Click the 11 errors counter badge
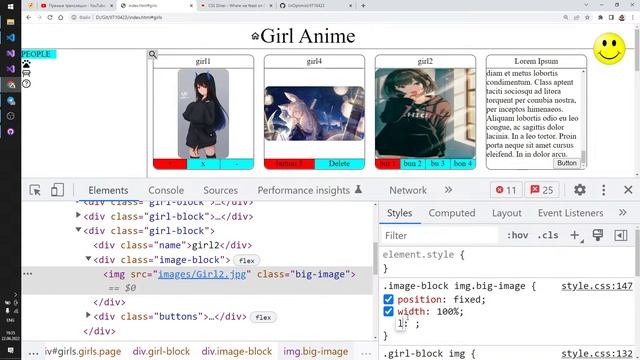The width and height of the screenshot is (640, 360). [506, 190]
